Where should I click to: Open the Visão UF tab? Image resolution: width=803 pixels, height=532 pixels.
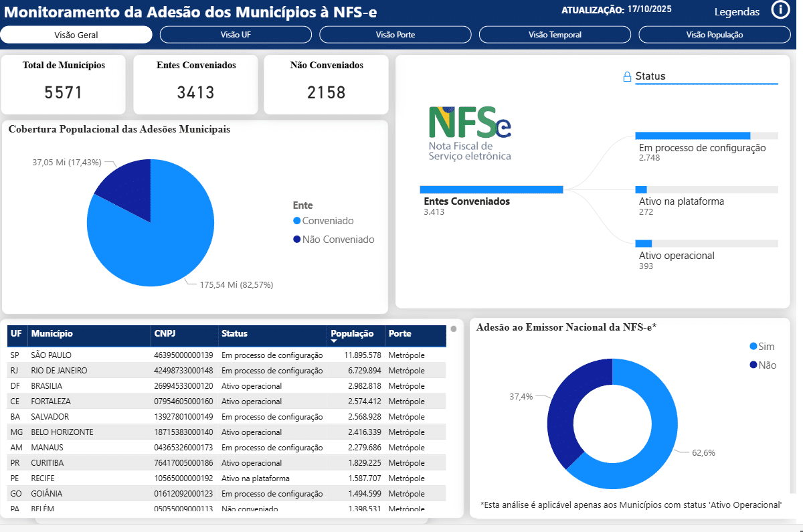point(236,35)
